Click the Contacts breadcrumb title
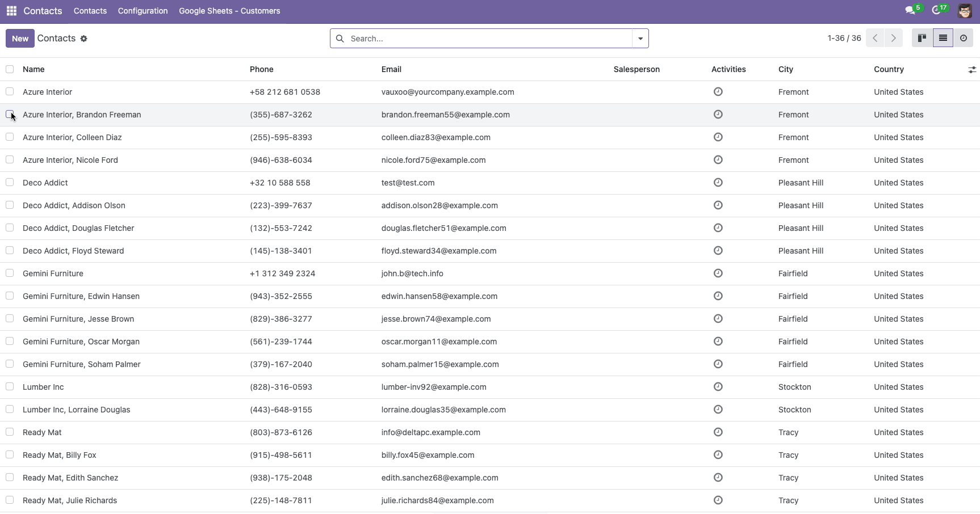Image resolution: width=980 pixels, height=514 pixels. tap(56, 38)
